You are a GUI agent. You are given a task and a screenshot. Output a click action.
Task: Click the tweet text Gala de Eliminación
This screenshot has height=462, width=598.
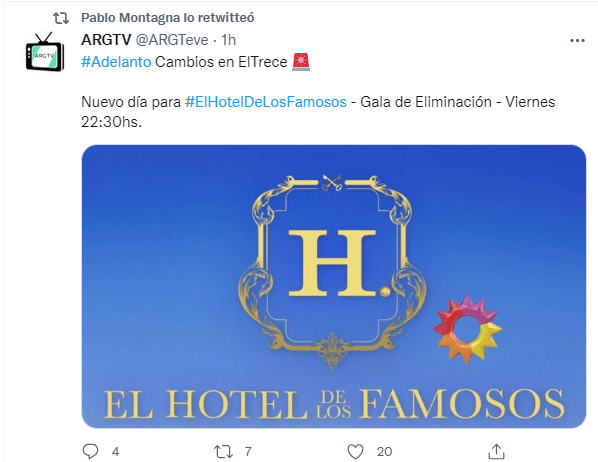426,102
